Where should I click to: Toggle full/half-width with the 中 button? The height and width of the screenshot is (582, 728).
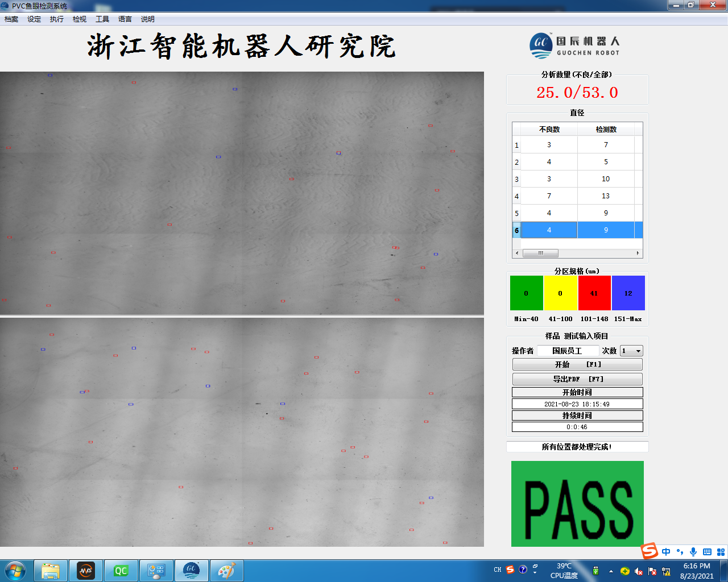[665, 551]
